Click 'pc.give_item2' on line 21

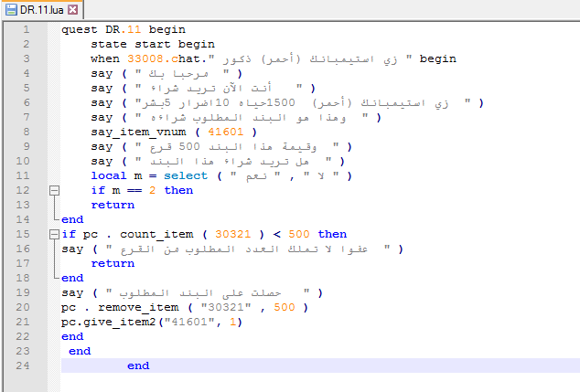(109, 323)
